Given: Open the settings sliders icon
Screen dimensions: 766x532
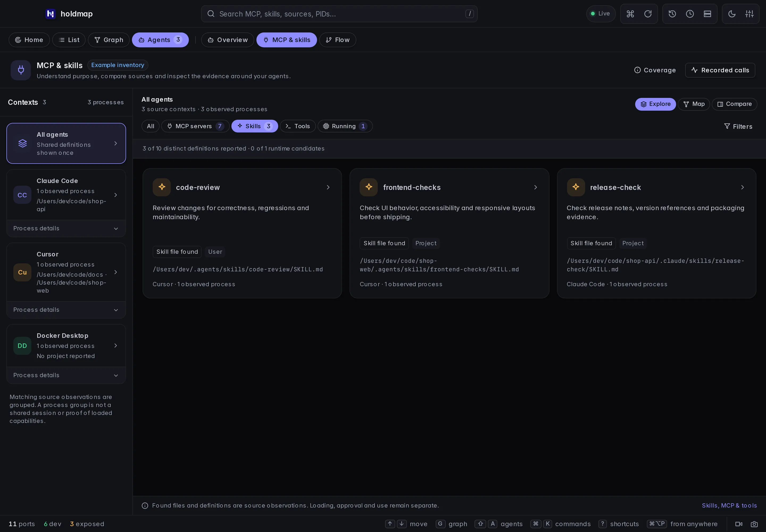Looking at the screenshot, I should point(749,14).
